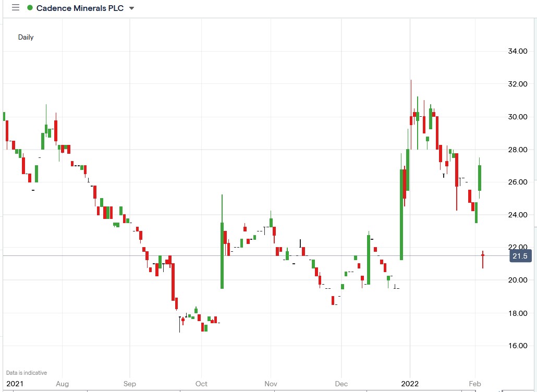Click the Cadence Minerals PLC ticker name
537x392 pixels.
(x=81, y=8)
